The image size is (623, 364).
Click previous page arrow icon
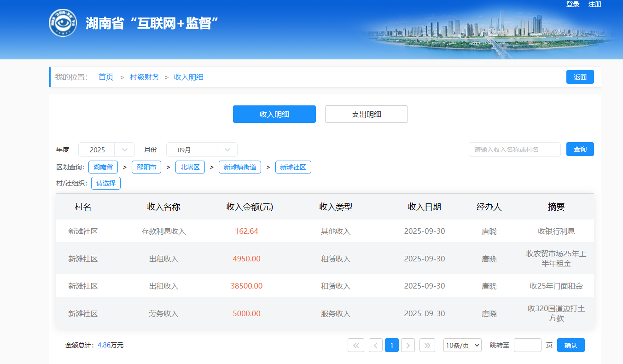(x=376, y=345)
